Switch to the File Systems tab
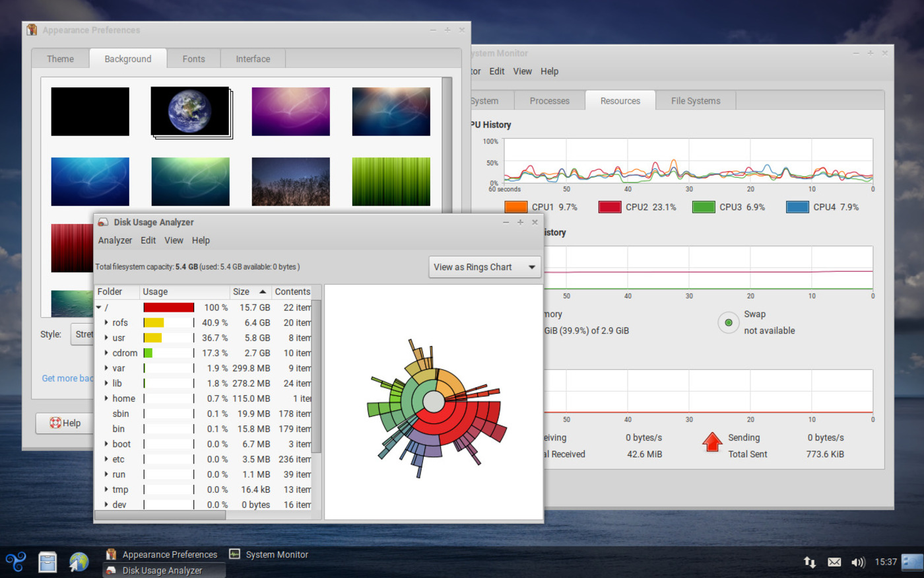The width and height of the screenshot is (924, 578). tap(695, 101)
